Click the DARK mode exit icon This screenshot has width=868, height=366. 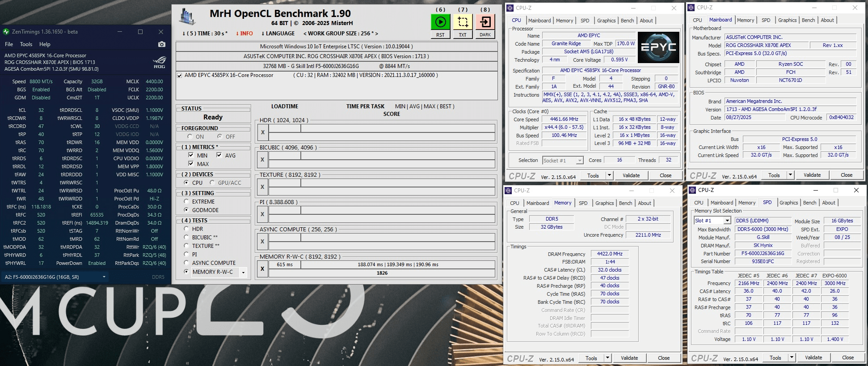[485, 22]
